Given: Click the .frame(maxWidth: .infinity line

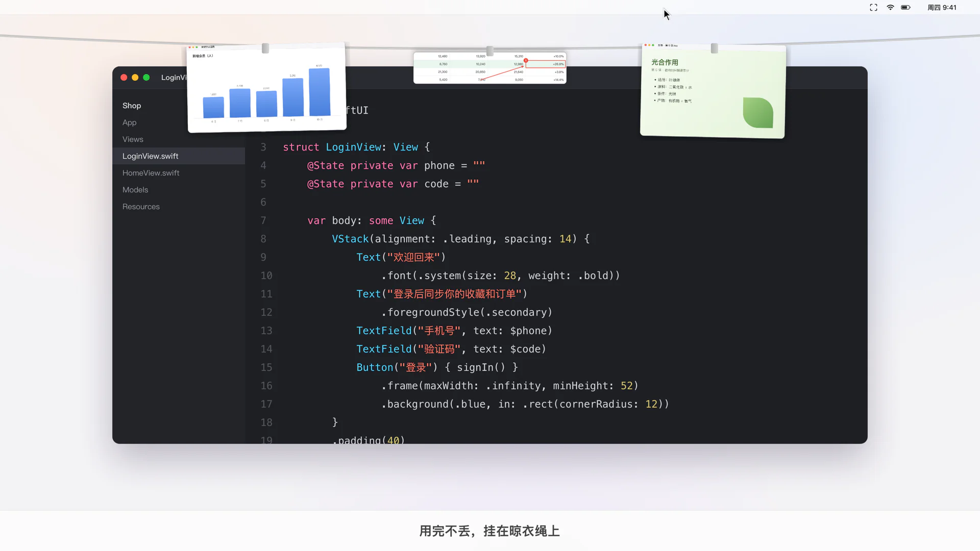Looking at the screenshot, I should click(510, 386).
